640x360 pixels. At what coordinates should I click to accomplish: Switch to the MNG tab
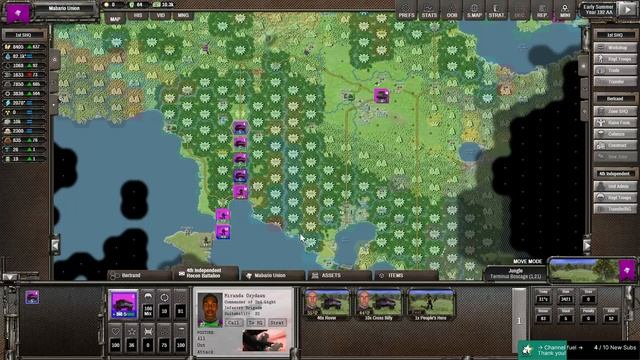(x=183, y=16)
